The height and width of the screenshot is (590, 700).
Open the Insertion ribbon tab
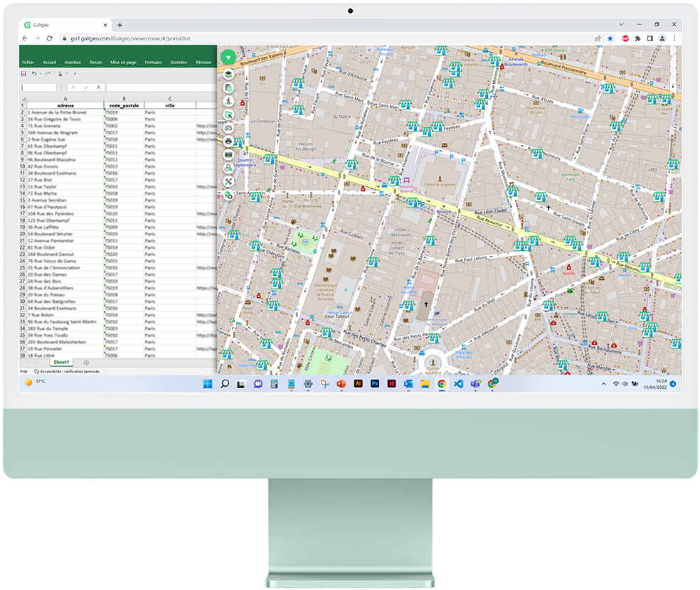pos(73,63)
